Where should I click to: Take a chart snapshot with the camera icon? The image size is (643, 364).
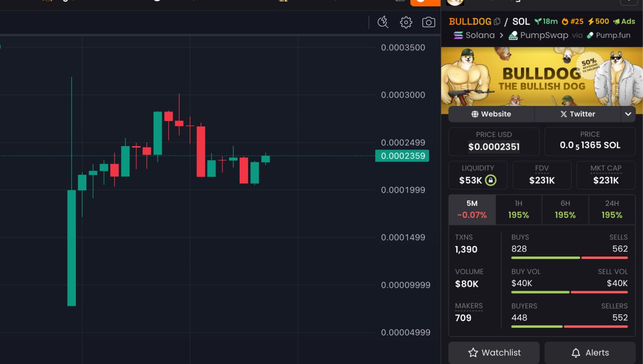tap(428, 22)
